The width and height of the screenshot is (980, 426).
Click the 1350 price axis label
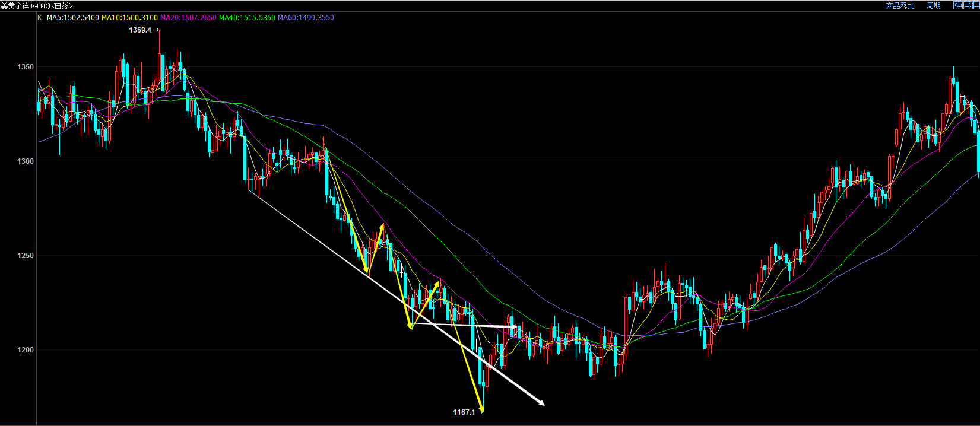coord(26,67)
